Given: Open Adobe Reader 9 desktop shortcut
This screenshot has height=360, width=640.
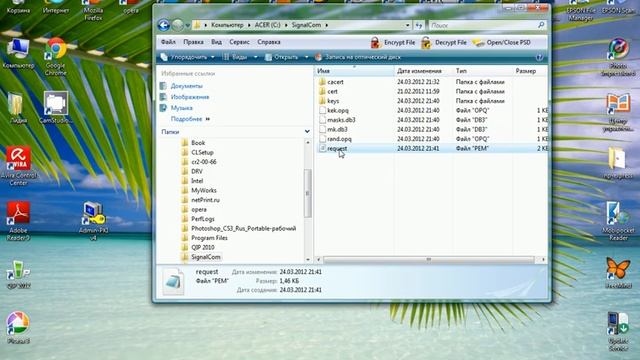Looking at the screenshot, I should (x=18, y=221).
